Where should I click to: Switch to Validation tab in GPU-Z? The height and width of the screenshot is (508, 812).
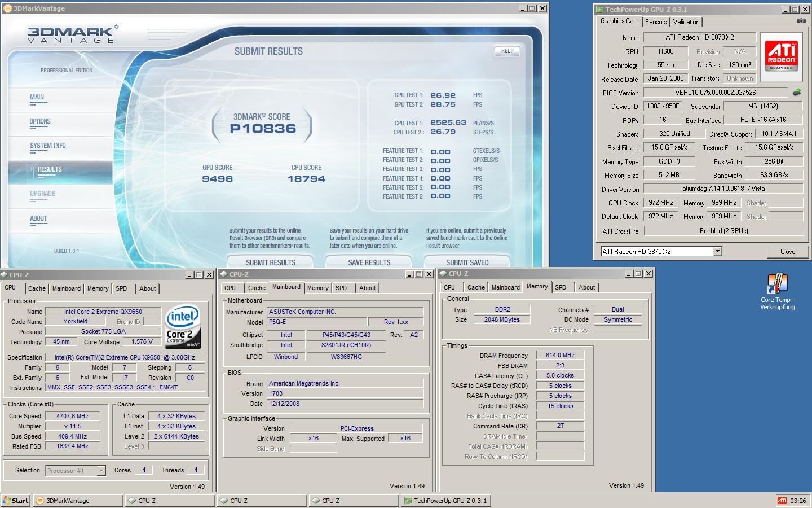pos(686,21)
